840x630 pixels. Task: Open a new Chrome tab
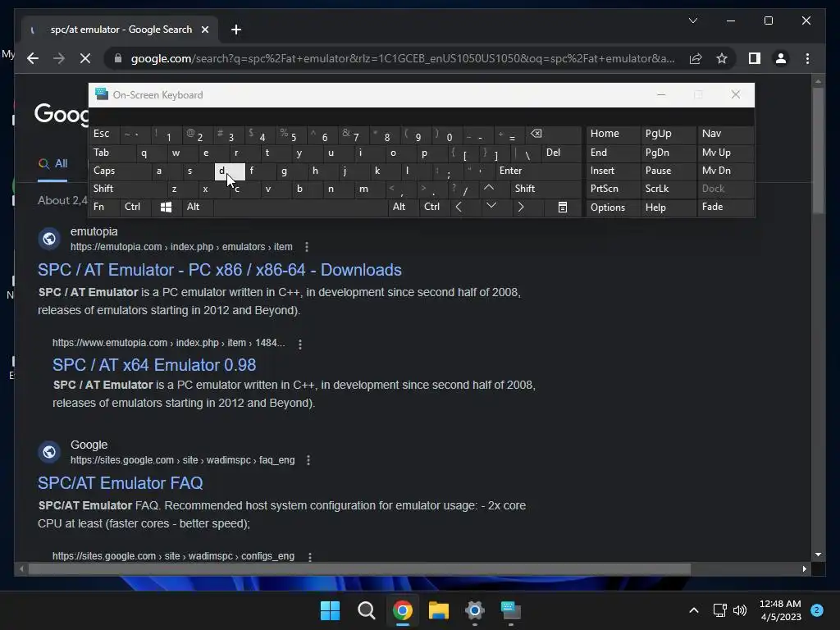coord(235,30)
